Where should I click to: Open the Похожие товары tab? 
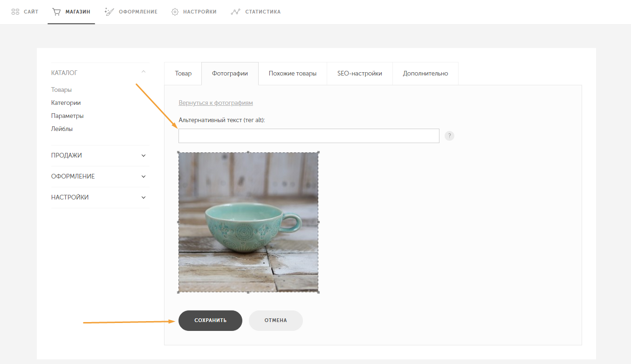(x=293, y=74)
